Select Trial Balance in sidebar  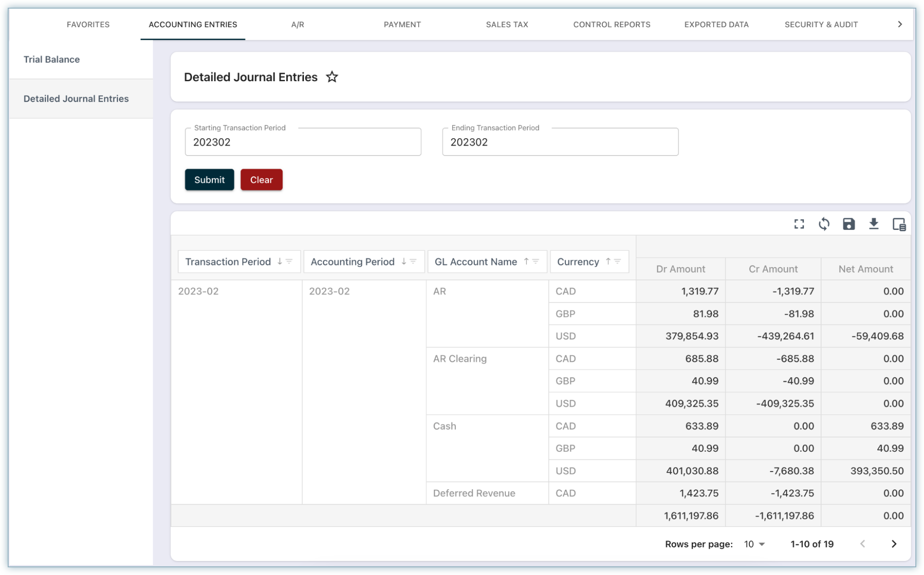click(x=52, y=59)
